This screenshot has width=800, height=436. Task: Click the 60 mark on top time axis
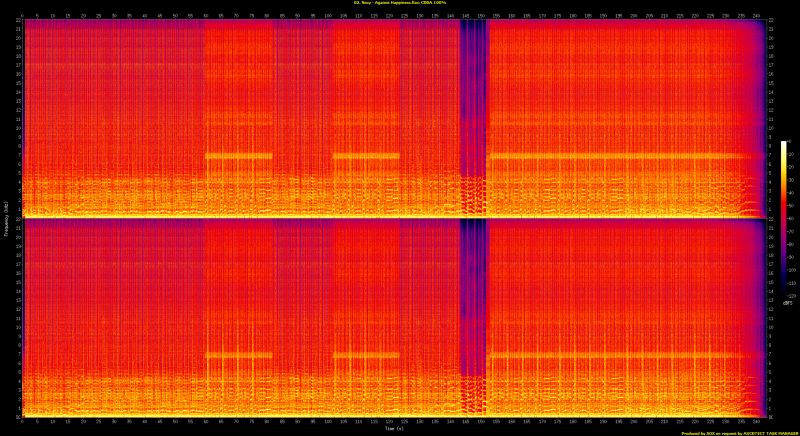pyautogui.click(x=207, y=16)
